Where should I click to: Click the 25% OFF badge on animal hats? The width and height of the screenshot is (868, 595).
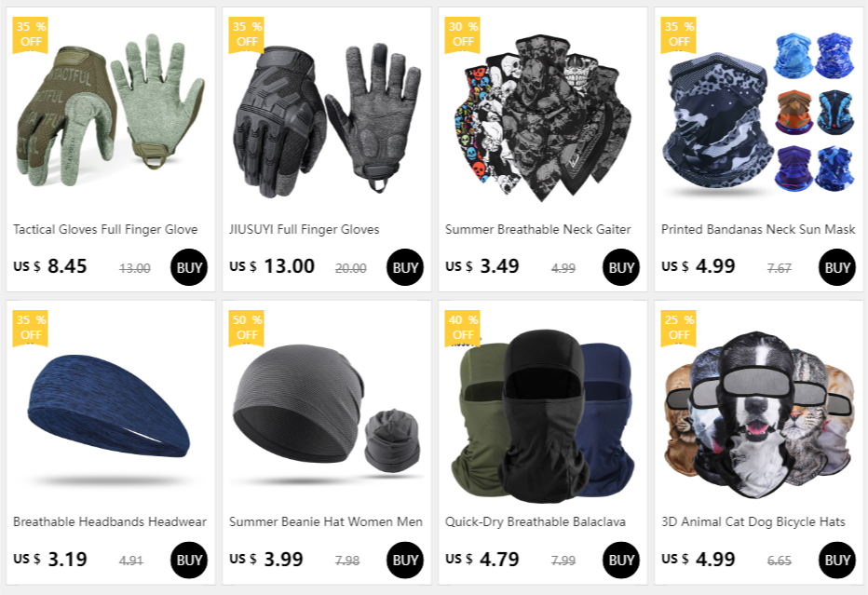click(x=679, y=329)
